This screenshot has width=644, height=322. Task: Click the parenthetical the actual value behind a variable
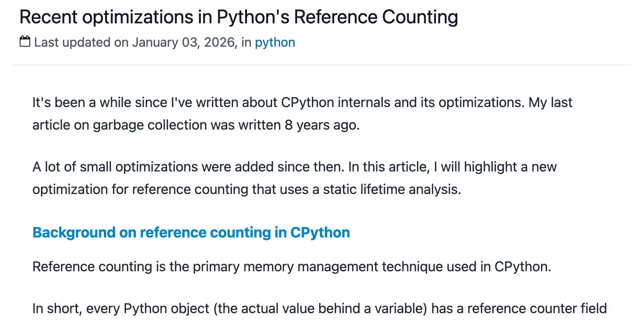tap(320, 309)
